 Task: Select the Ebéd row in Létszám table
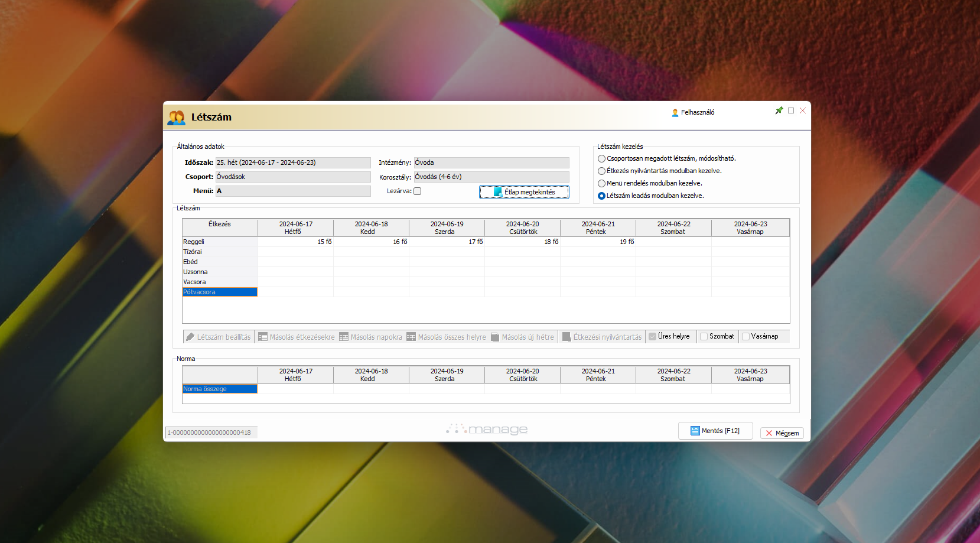click(x=219, y=262)
